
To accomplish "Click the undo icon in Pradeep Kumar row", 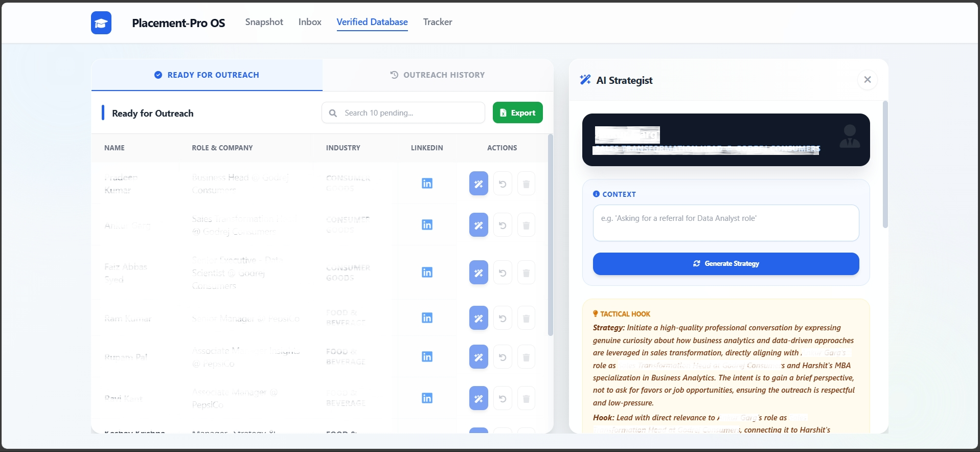I will pyautogui.click(x=503, y=184).
